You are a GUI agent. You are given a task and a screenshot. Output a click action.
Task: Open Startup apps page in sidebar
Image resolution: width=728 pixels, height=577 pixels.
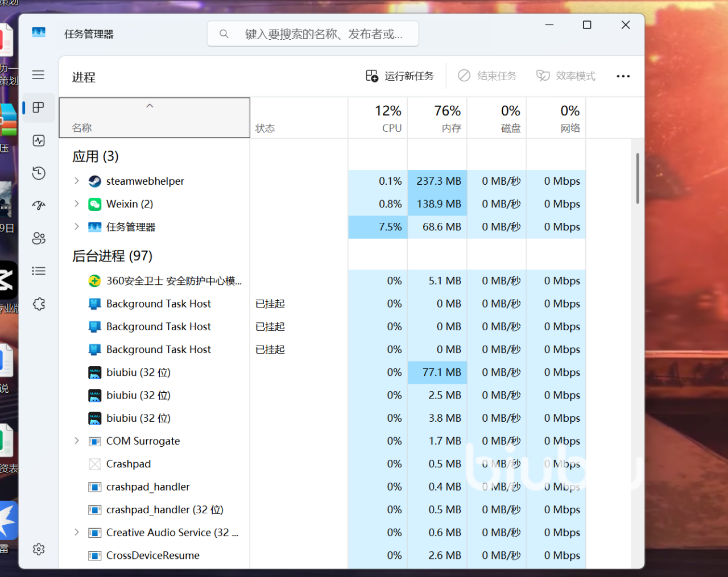pyautogui.click(x=39, y=205)
